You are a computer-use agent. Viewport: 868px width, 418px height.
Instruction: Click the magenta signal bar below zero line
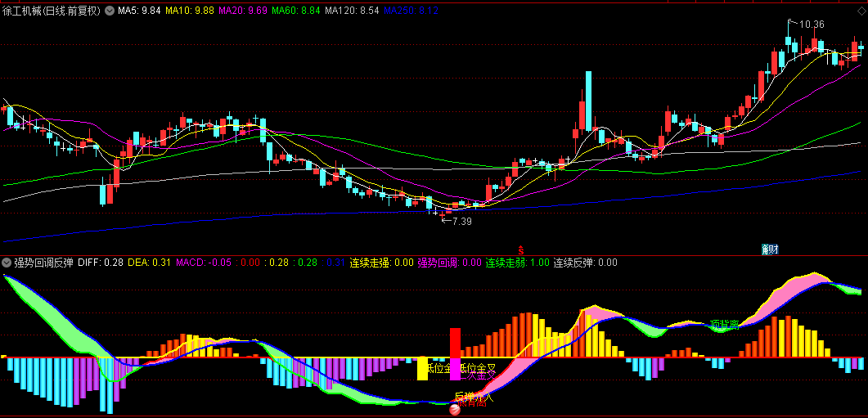pyautogui.click(x=455, y=369)
